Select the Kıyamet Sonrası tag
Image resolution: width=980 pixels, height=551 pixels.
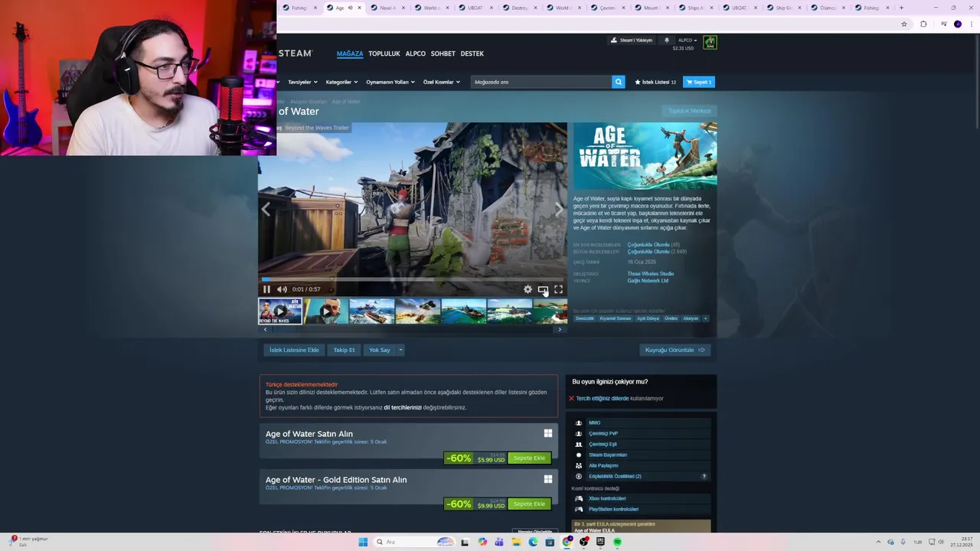pos(616,318)
